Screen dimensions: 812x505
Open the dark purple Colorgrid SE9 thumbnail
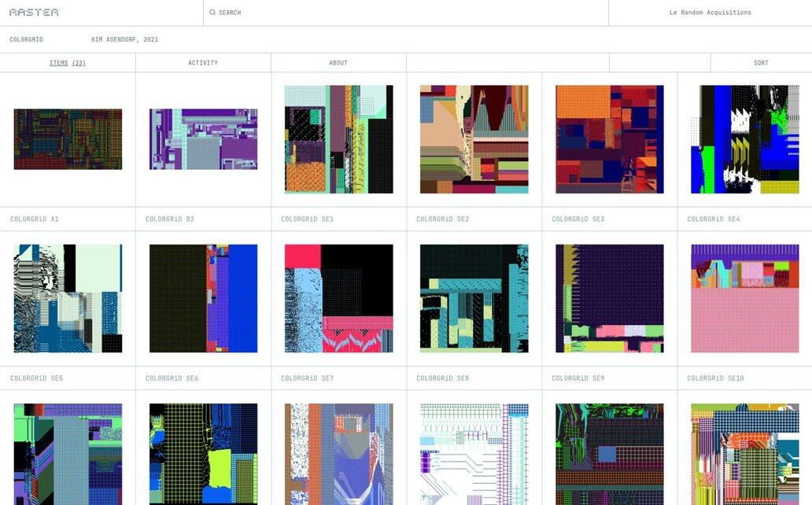tap(609, 298)
